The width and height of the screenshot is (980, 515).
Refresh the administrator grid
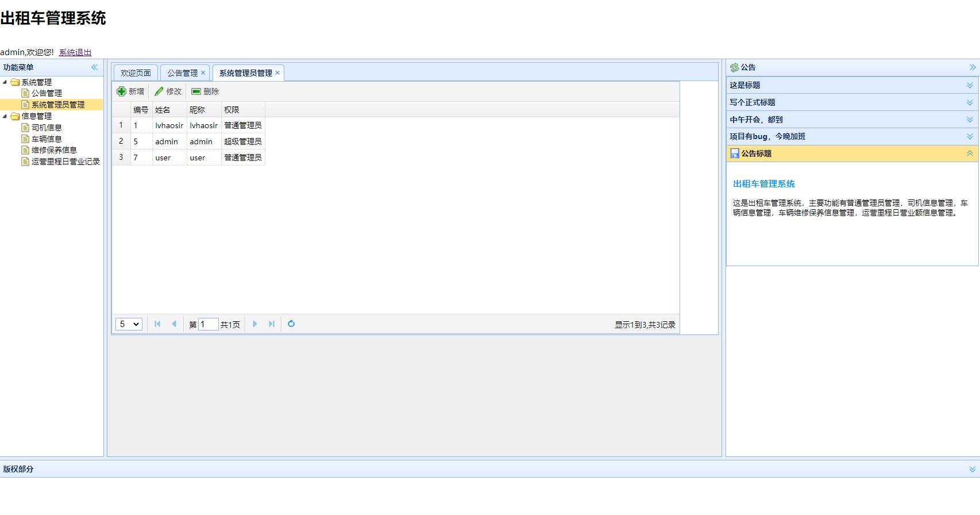point(291,324)
